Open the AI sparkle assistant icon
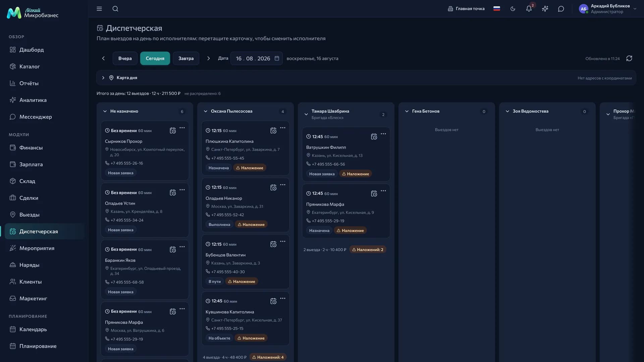Image resolution: width=644 pixels, height=362 pixels. click(545, 9)
